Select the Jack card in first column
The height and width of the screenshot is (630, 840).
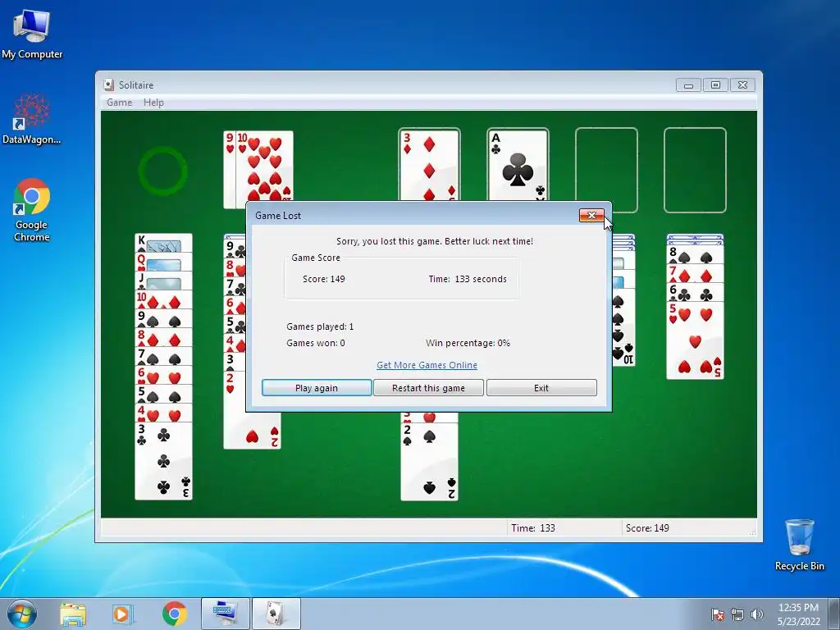163,281
